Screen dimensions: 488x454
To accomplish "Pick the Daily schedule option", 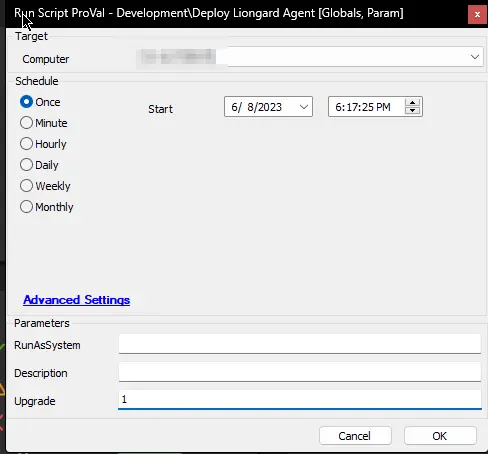I will pyautogui.click(x=26, y=165).
